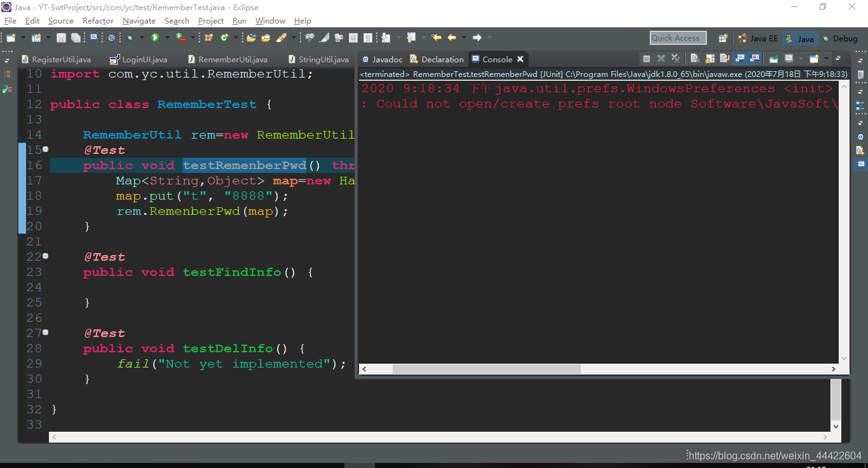868x468 pixels.
Task: Select the RegisterUtil.java editor tab
Action: [56, 59]
